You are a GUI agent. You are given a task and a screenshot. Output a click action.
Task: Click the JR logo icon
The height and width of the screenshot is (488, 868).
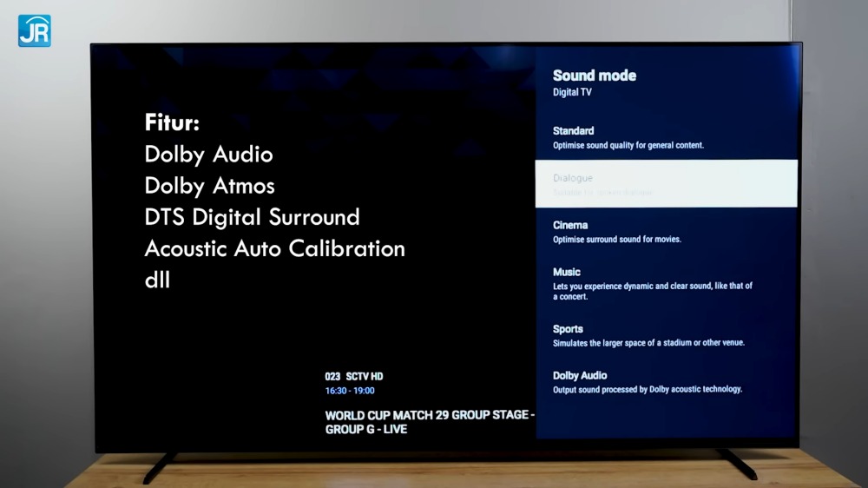pyautogui.click(x=35, y=31)
